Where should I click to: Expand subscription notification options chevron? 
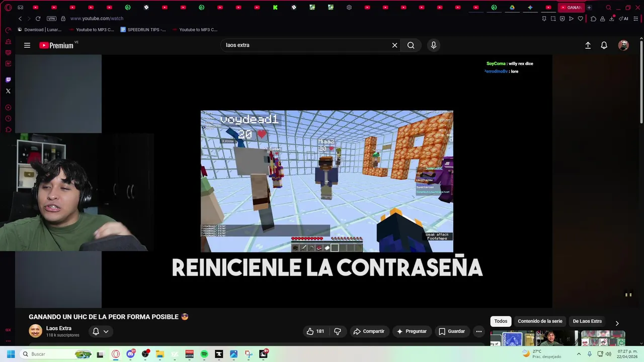(106, 331)
